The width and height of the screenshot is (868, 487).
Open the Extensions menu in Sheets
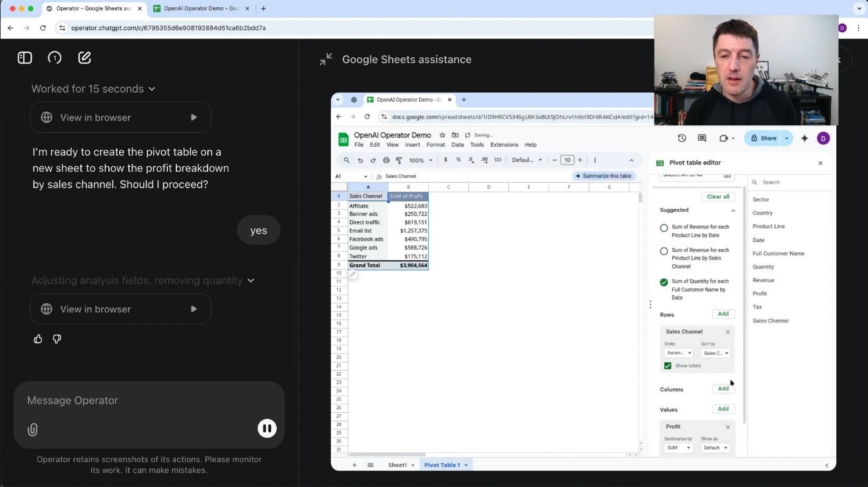coord(504,145)
